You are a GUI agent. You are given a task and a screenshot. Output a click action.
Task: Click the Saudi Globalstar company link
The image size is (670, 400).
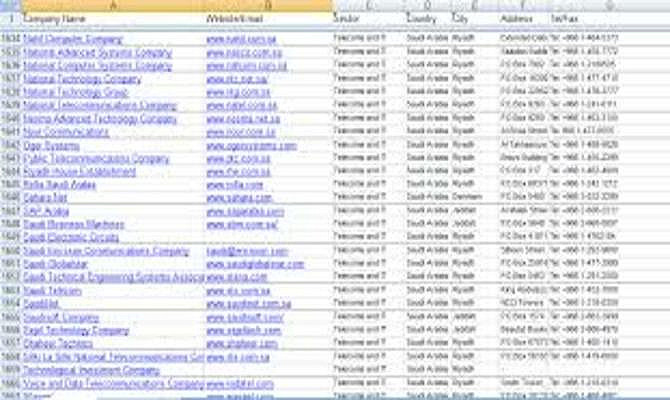click(56, 264)
